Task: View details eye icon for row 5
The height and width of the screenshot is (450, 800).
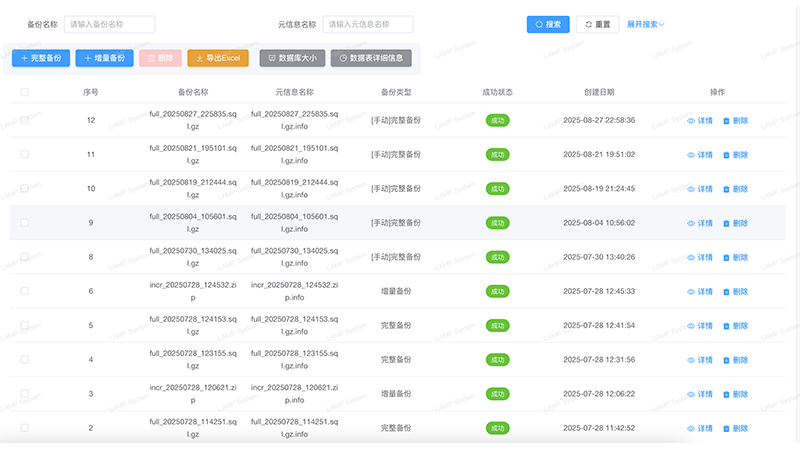Action: coord(691,326)
